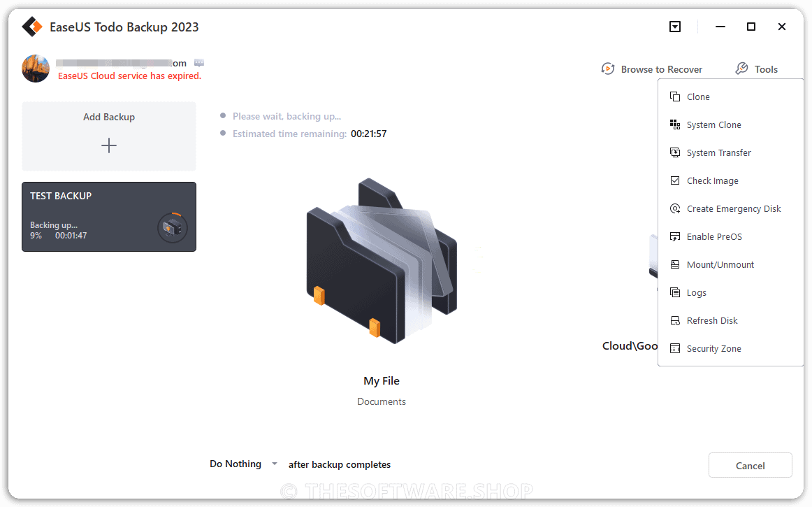The width and height of the screenshot is (812, 507).
Task: Select the System Clone icon
Action: coord(675,125)
